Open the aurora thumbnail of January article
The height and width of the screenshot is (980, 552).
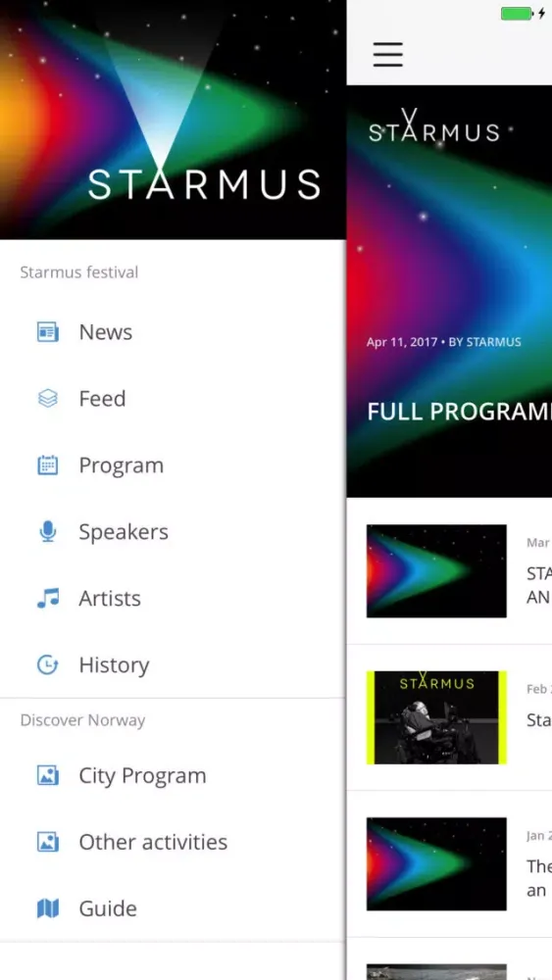(436, 863)
